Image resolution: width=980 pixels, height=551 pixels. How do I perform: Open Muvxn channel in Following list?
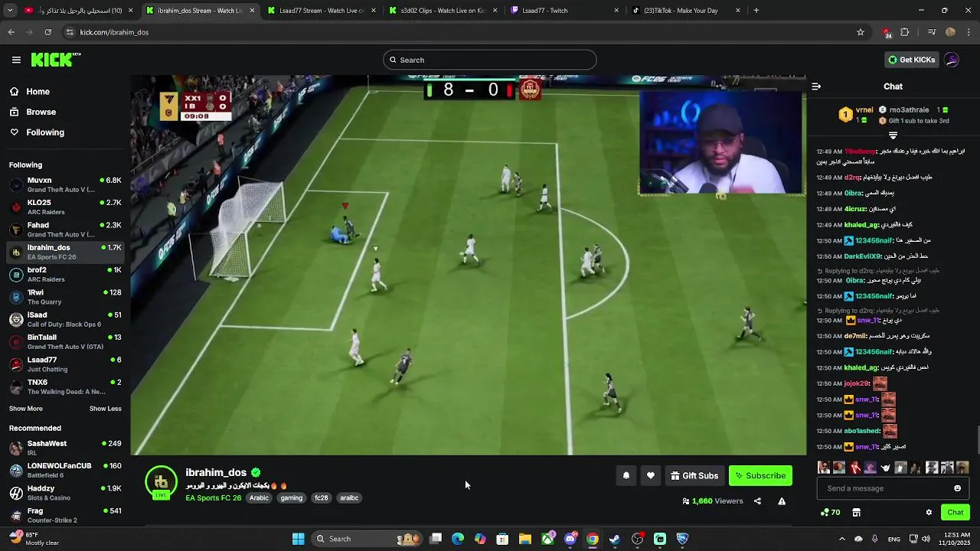pyautogui.click(x=65, y=184)
